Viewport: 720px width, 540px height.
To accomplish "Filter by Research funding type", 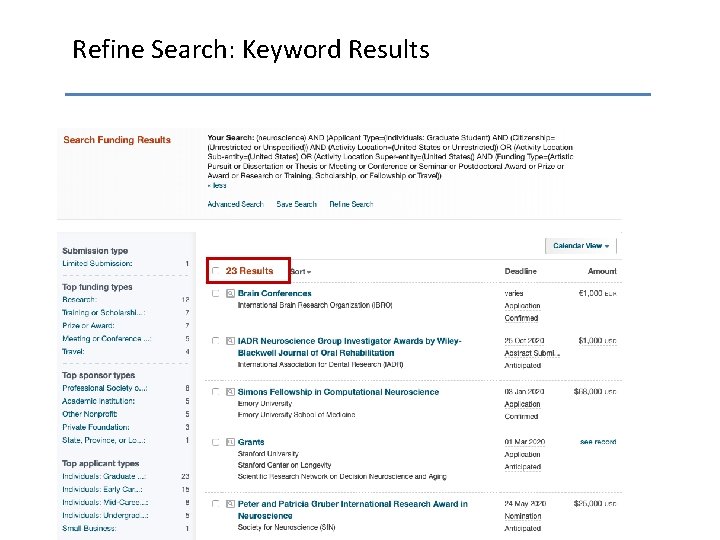I will pyautogui.click(x=80, y=300).
